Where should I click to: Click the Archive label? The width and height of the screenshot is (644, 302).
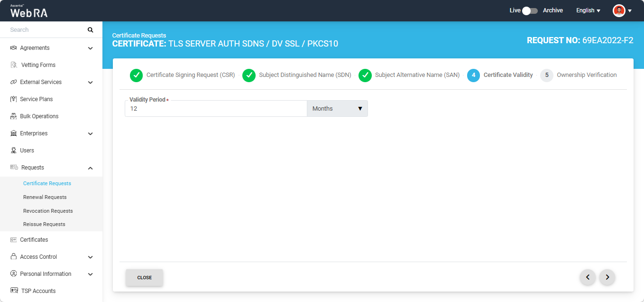(553, 10)
